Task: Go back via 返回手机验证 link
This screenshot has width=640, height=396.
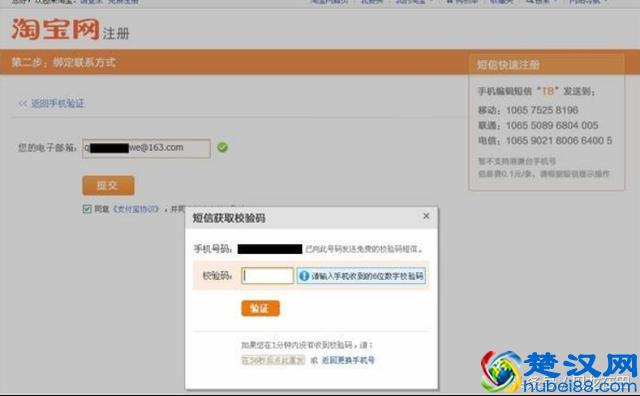Action: [x=57, y=103]
